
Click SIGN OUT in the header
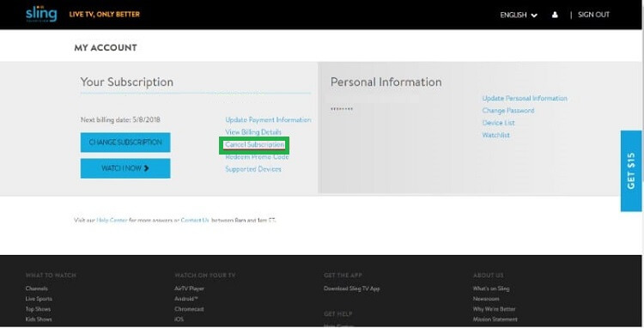(593, 15)
